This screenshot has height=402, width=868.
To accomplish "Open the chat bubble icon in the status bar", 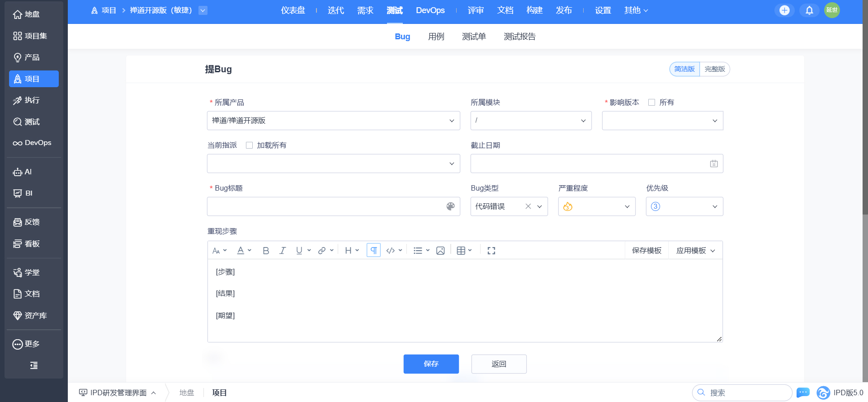I will point(803,393).
